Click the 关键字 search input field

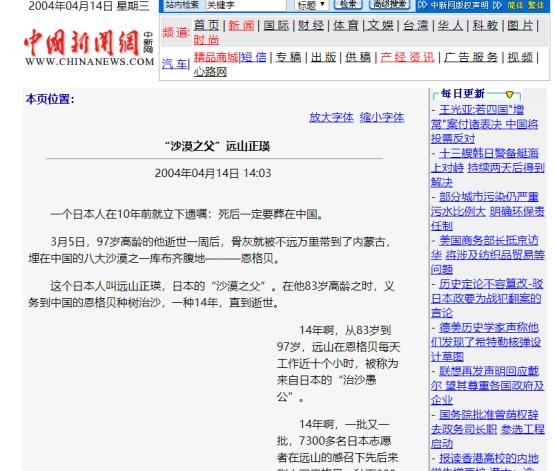point(246,5)
